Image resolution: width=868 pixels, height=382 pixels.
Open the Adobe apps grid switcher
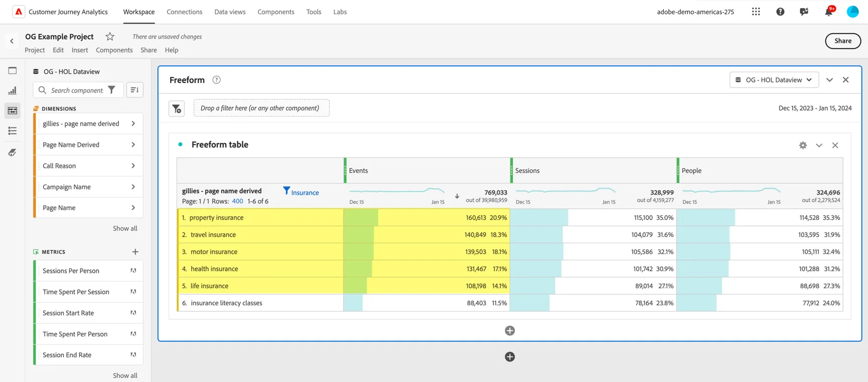pyautogui.click(x=756, y=12)
